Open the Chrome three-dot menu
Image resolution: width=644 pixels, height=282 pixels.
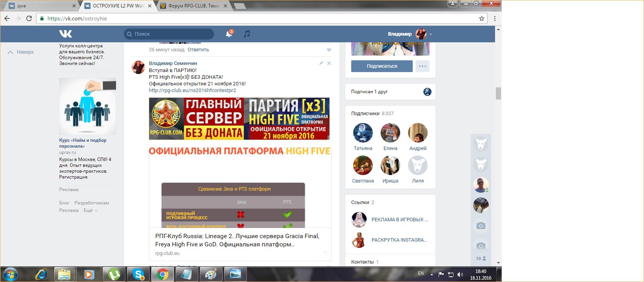point(495,18)
